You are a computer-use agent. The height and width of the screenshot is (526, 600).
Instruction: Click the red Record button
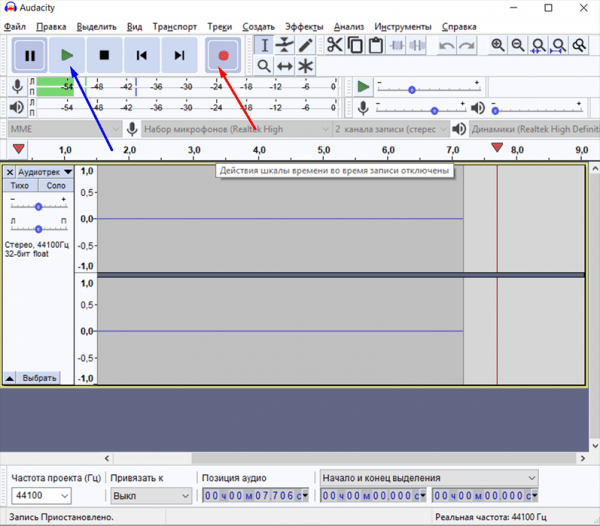click(x=223, y=55)
